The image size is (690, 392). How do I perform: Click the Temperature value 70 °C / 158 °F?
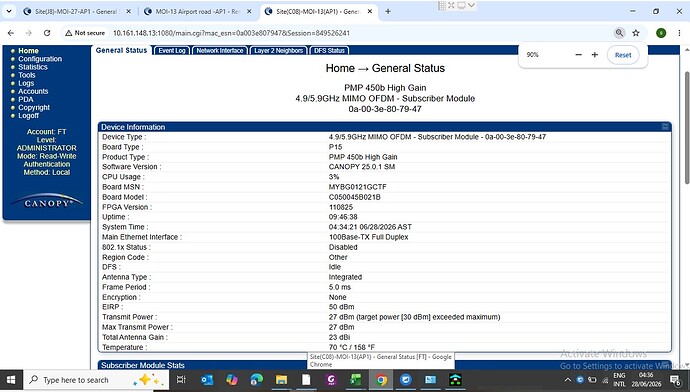(352, 347)
